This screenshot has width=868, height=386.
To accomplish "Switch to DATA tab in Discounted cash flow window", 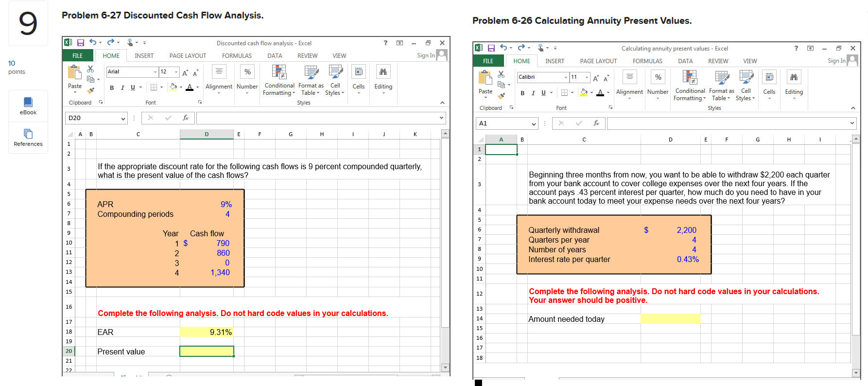I will tap(275, 56).
